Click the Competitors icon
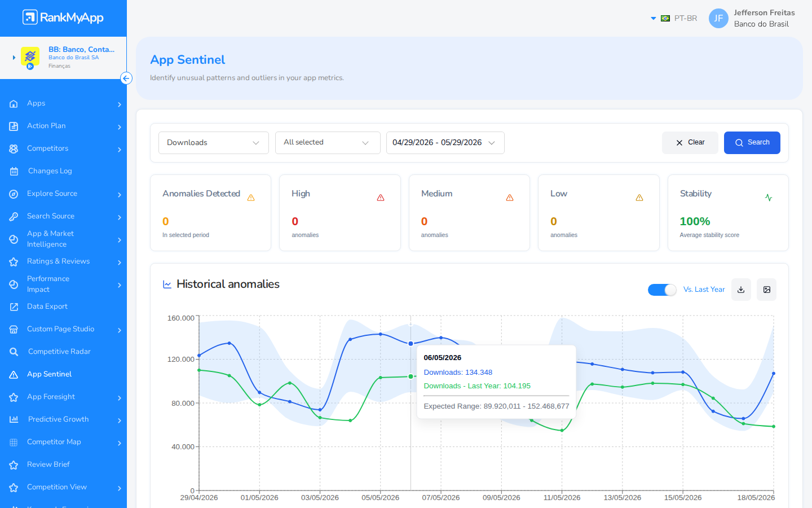 [x=14, y=149]
